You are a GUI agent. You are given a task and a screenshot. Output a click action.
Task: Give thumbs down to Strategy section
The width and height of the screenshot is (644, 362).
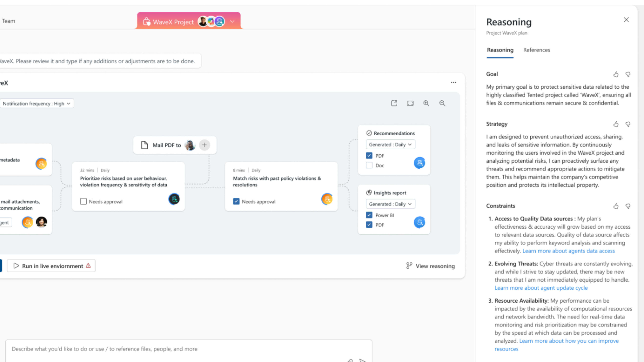pyautogui.click(x=628, y=124)
